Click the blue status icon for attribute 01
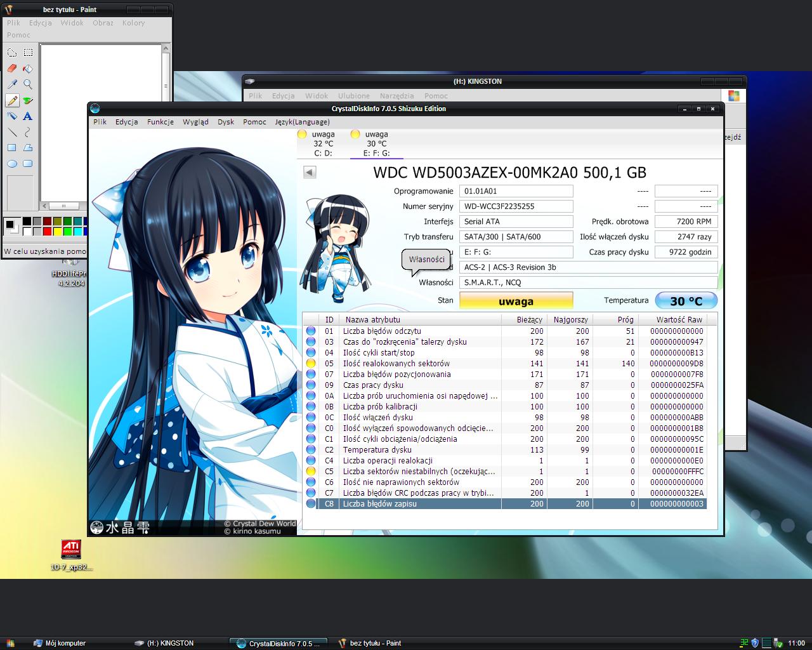The width and height of the screenshot is (812, 650). click(311, 331)
